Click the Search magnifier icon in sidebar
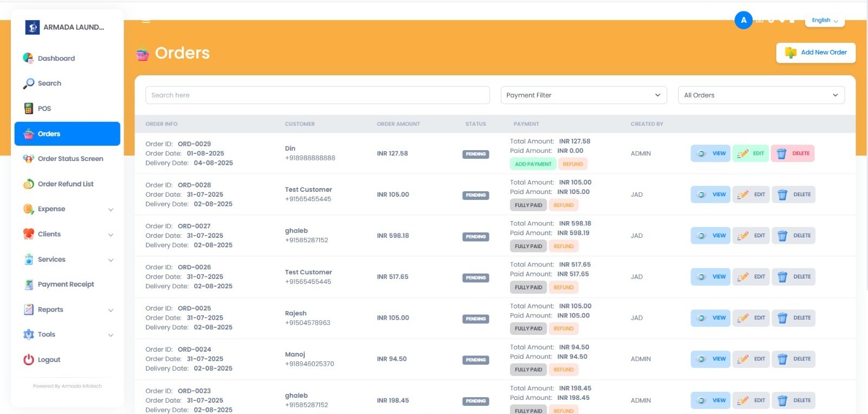This screenshot has height=414, width=868. pyautogui.click(x=29, y=83)
